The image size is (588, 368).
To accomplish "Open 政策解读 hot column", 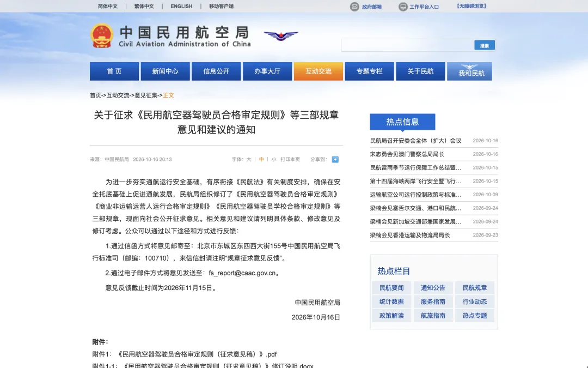I will (x=391, y=316).
